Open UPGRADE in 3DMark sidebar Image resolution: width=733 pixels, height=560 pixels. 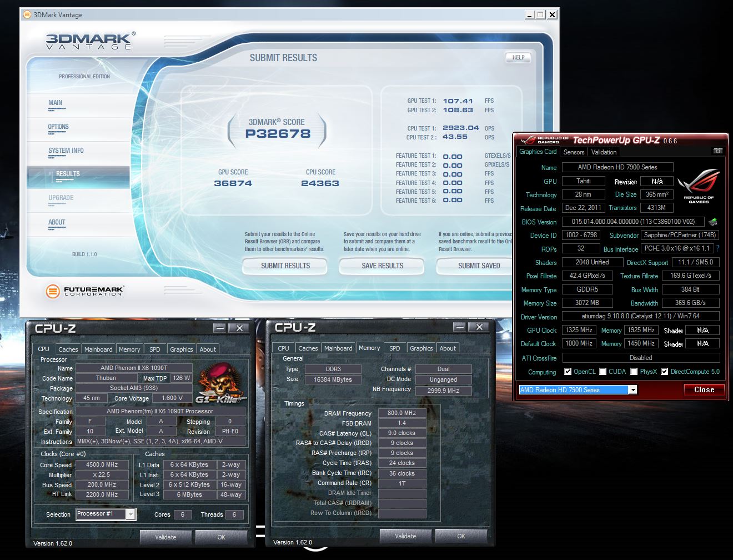pos(61,198)
